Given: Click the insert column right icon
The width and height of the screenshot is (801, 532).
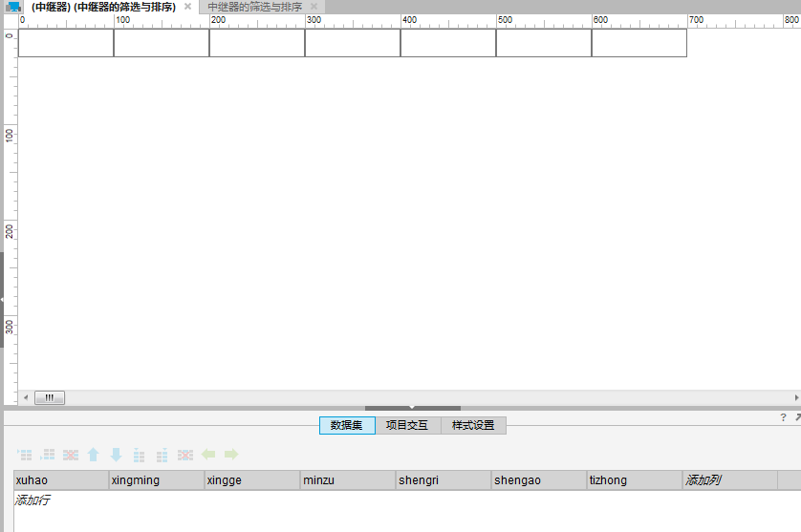Looking at the screenshot, I should 162,455.
